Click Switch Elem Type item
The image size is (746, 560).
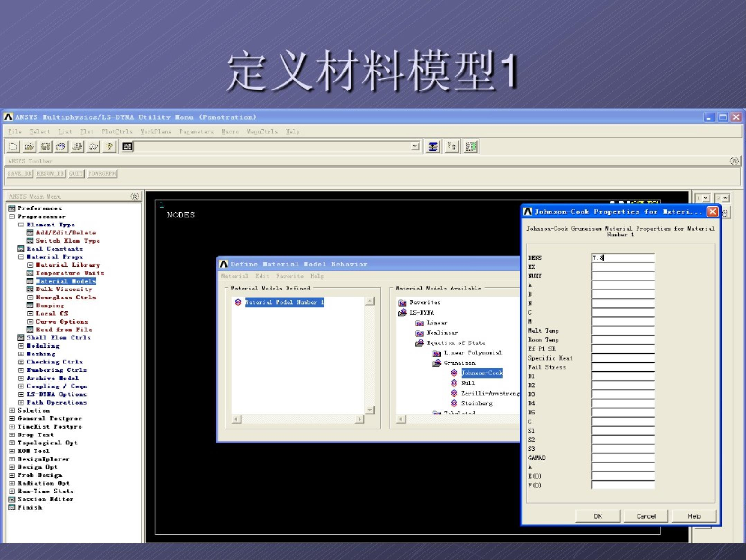click(68, 241)
